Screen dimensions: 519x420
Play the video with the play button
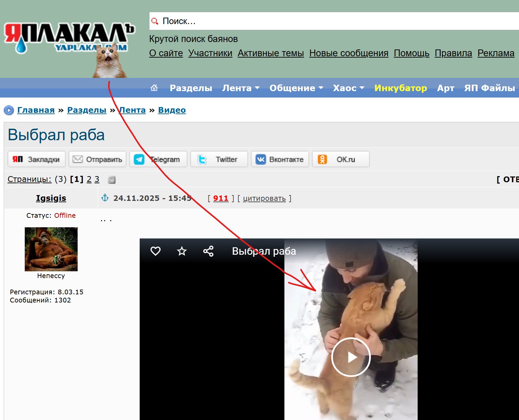click(351, 357)
